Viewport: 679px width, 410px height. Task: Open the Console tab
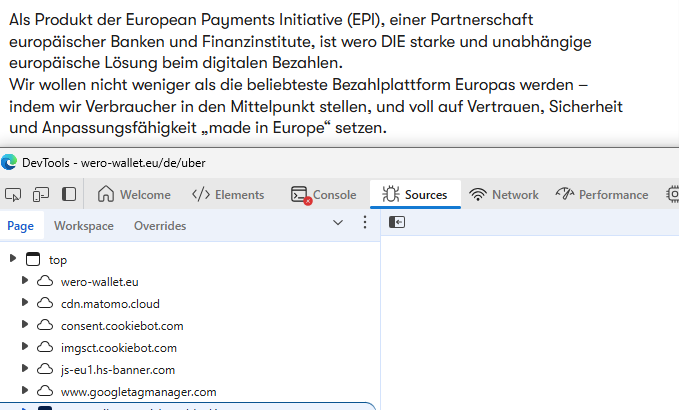323,195
